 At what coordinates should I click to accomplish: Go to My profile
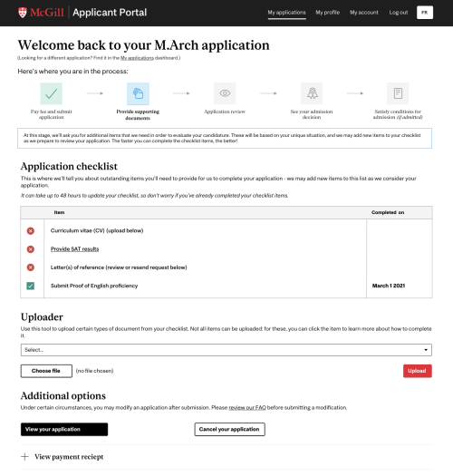tap(328, 13)
